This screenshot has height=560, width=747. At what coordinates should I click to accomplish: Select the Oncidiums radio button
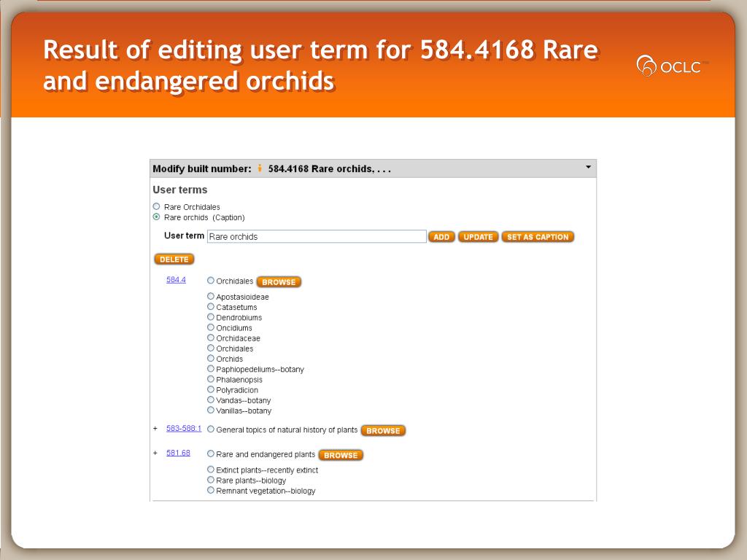(211, 327)
